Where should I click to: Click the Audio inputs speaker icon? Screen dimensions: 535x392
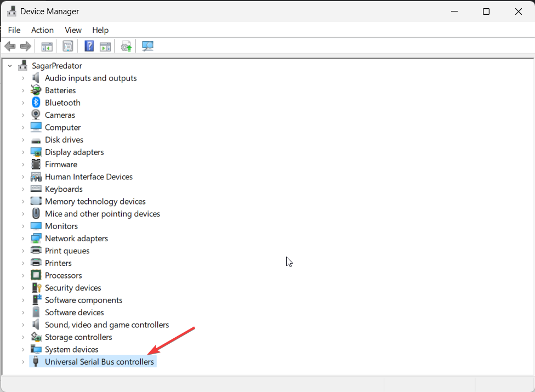pyautogui.click(x=36, y=78)
